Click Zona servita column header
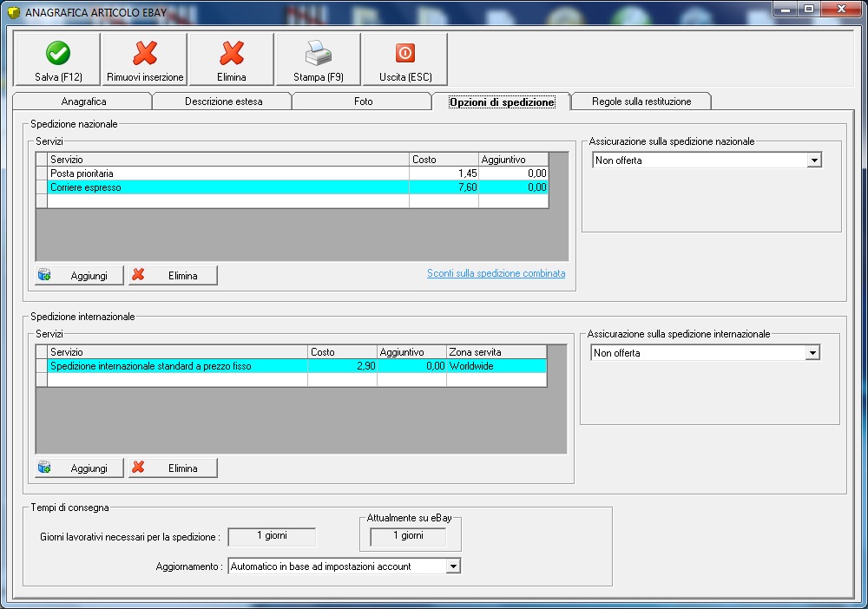868x609 pixels. pyautogui.click(x=496, y=352)
